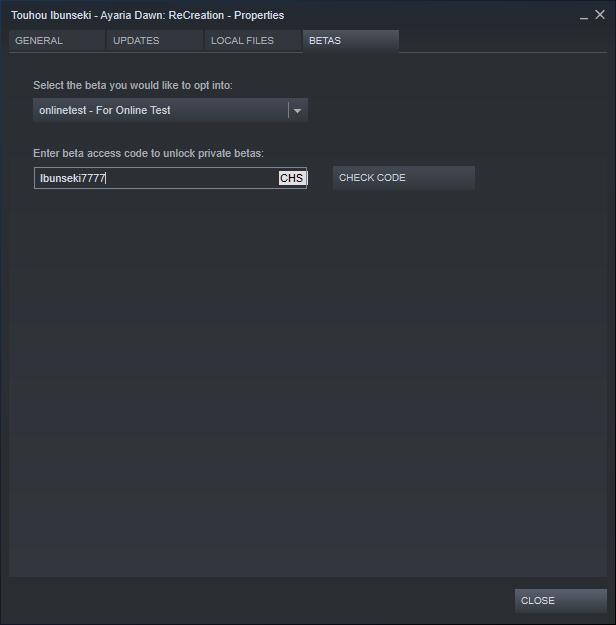Click the Touhou Ibunseki Properties title bar text
This screenshot has height=625, width=616.
(148, 15)
